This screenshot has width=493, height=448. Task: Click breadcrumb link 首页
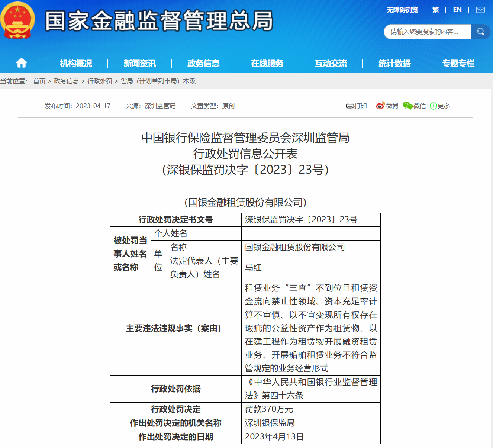[39, 81]
